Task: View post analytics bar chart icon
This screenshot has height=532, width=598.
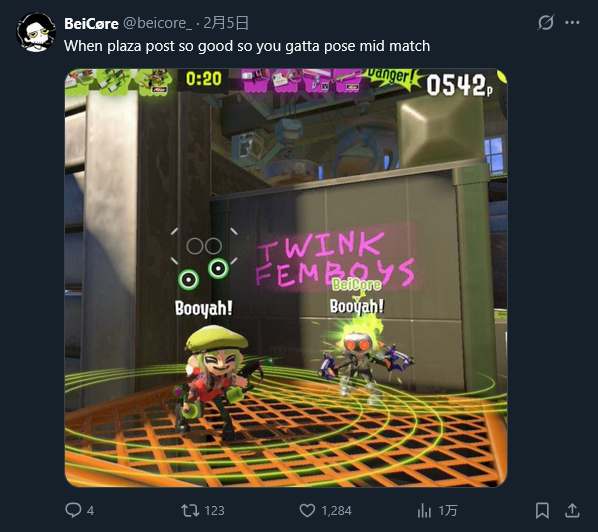Action: (424, 510)
